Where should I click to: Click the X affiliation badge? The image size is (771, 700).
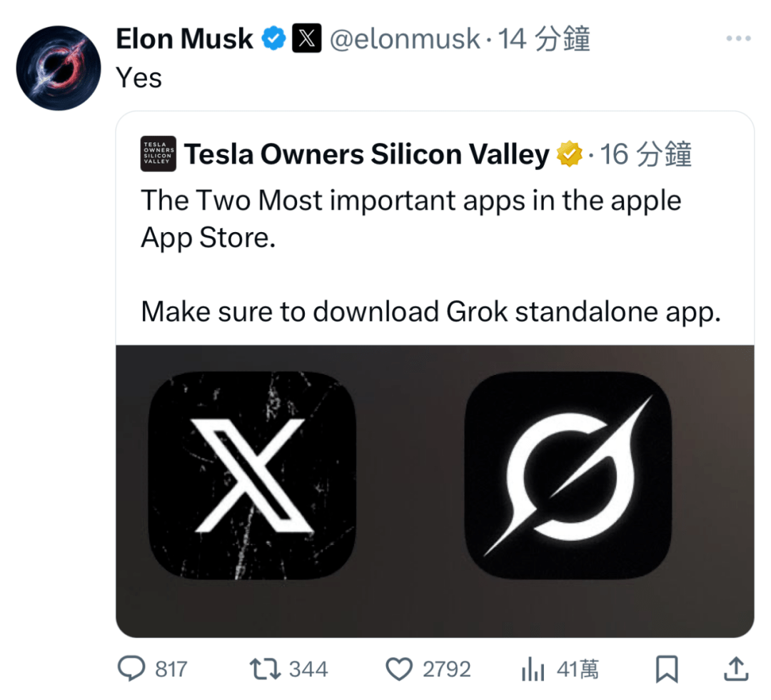pos(306,39)
